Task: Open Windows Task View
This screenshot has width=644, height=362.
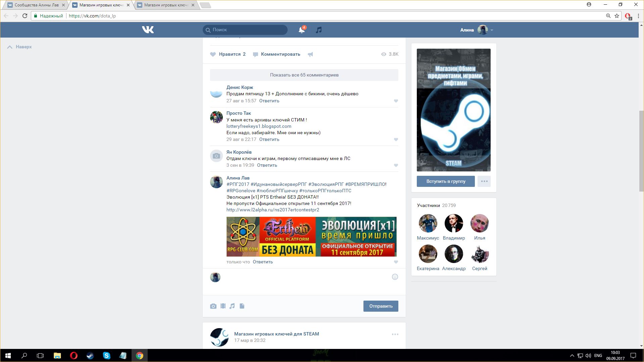Action: pyautogui.click(x=40, y=356)
